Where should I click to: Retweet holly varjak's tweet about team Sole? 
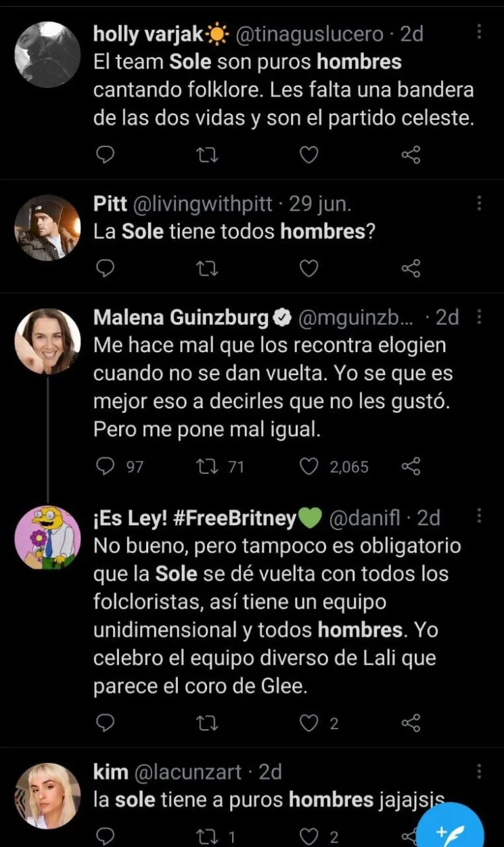tap(204, 156)
